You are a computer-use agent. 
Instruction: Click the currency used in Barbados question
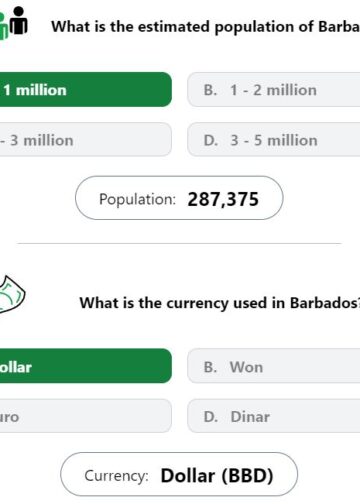(220, 303)
